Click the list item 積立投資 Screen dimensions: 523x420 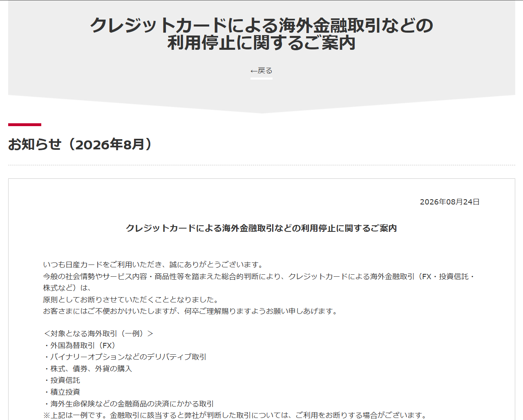click(x=61, y=392)
